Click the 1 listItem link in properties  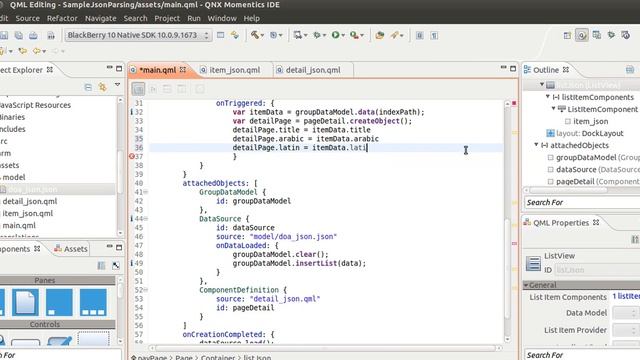coord(626,296)
